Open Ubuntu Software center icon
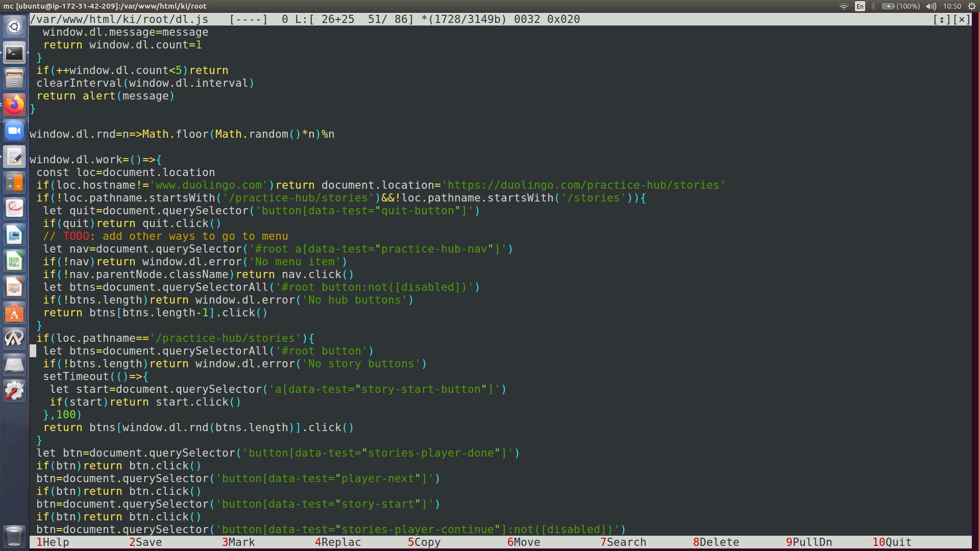The image size is (980, 551). click(x=14, y=313)
